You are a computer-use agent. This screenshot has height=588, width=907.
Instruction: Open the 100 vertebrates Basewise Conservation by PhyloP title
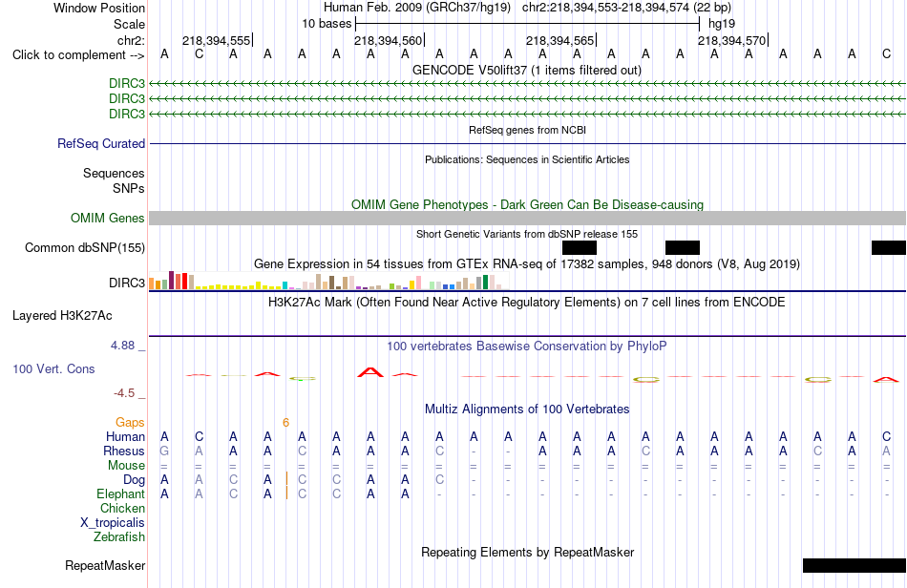tap(527, 346)
